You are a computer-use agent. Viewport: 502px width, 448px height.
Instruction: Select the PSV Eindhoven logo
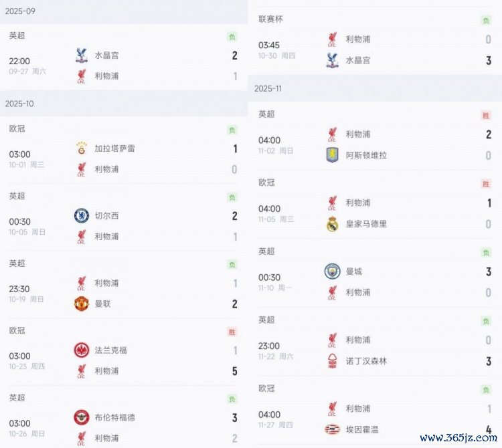[x=332, y=429]
